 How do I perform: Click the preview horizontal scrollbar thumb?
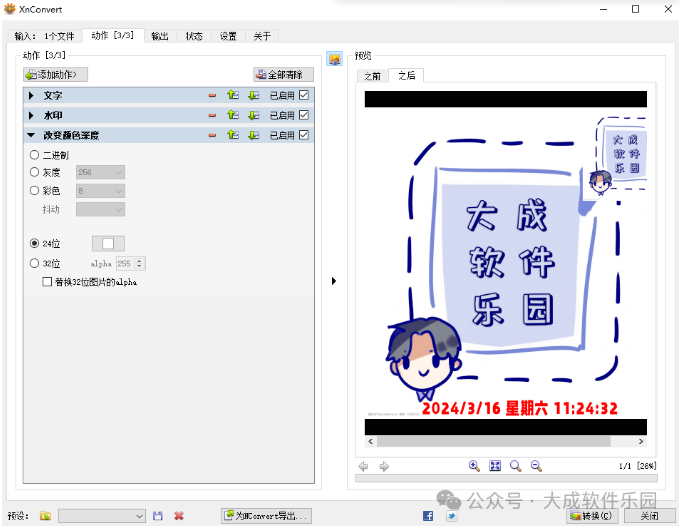tap(494, 441)
